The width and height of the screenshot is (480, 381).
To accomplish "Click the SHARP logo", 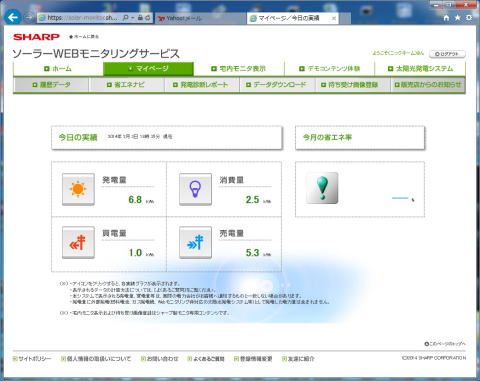I will tap(36, 37).
